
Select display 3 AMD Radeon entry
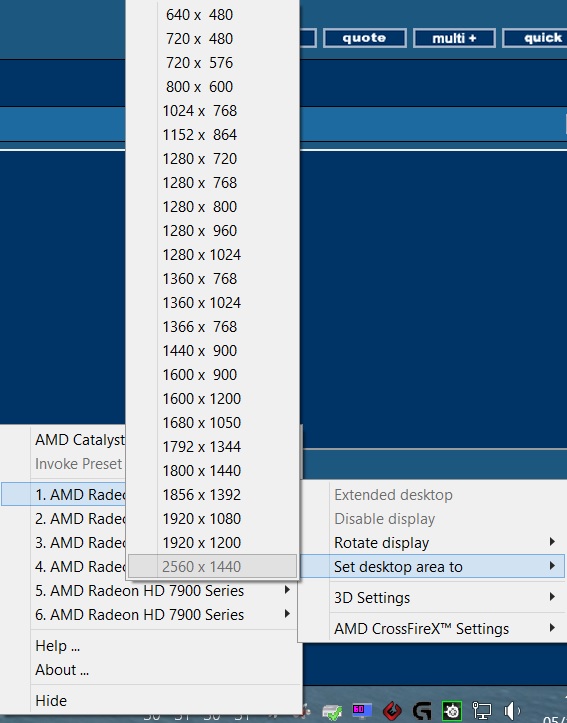(x=64, y=542)
